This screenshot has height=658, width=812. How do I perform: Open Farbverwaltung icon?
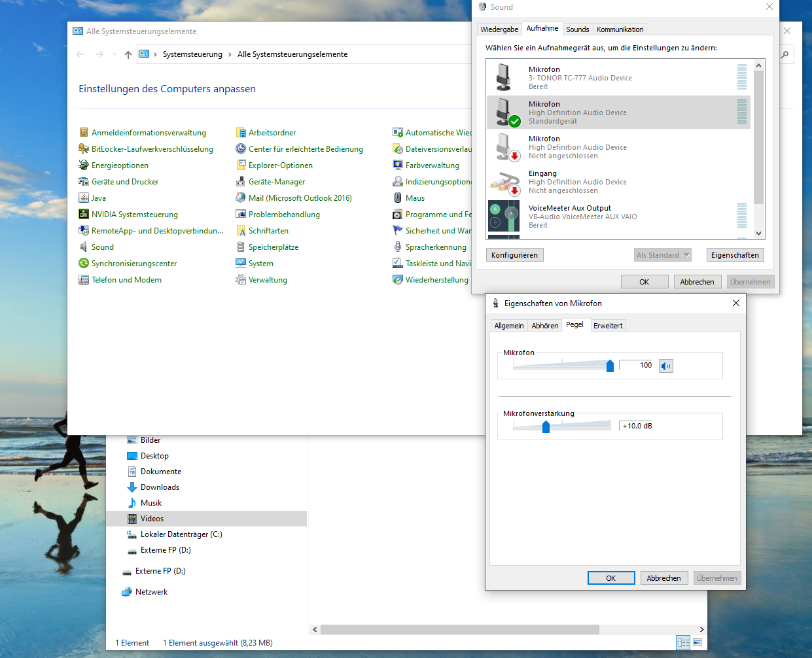(x=398, y=165)
